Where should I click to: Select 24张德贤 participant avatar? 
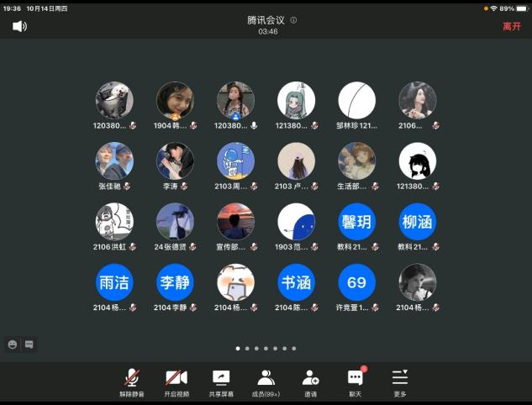[175, 222]
